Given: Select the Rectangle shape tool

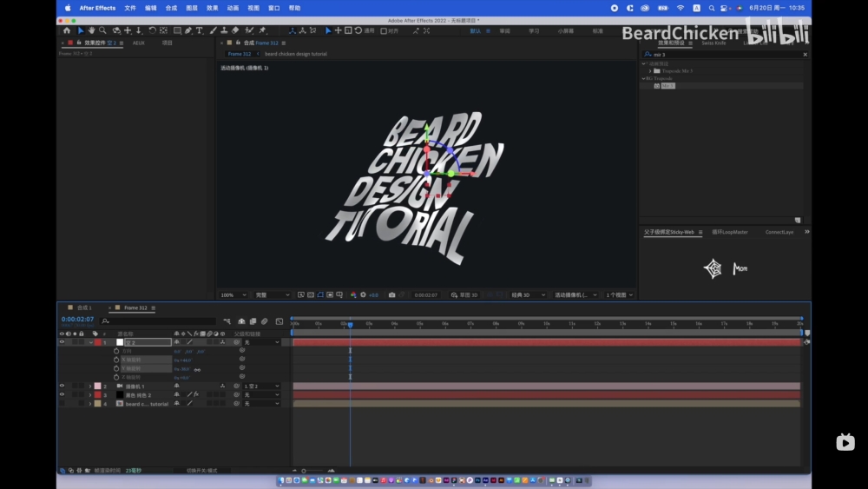Looking at the screenshot, I should click(x=177, y=31).
